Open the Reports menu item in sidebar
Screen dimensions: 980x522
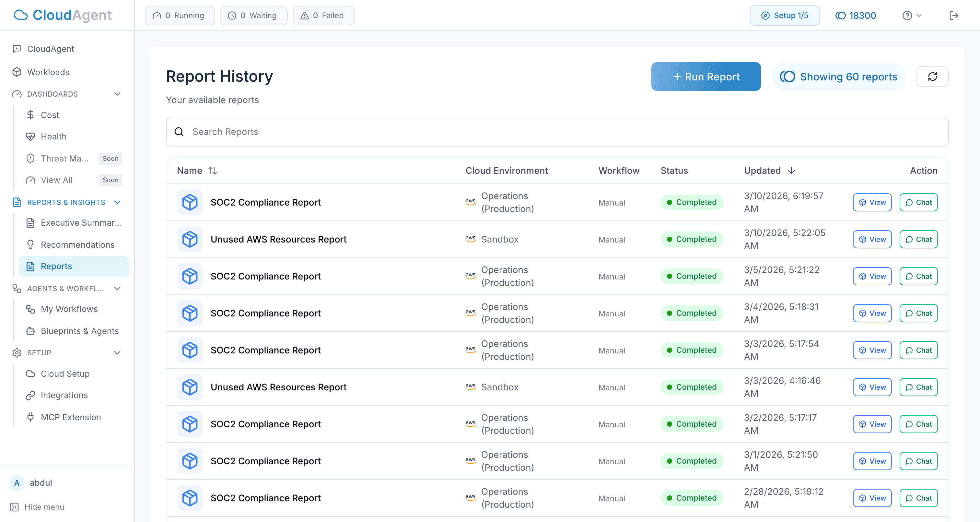(56, 266)
